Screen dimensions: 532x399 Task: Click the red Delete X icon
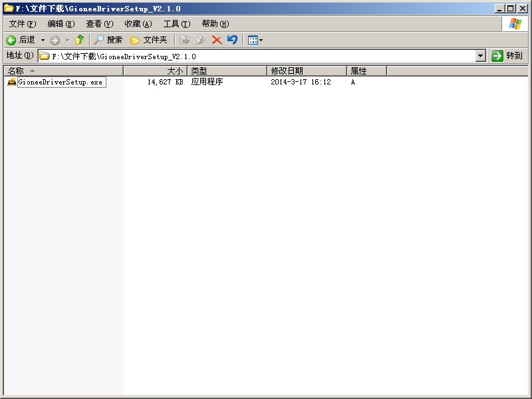217,40
